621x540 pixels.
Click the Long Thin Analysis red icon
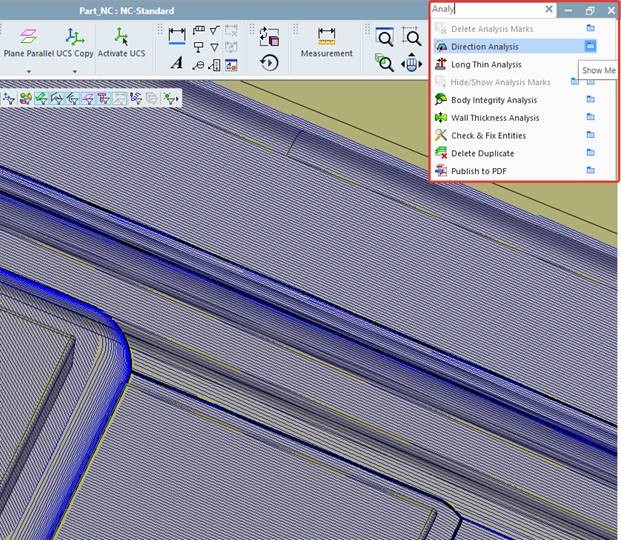(441, 64)
